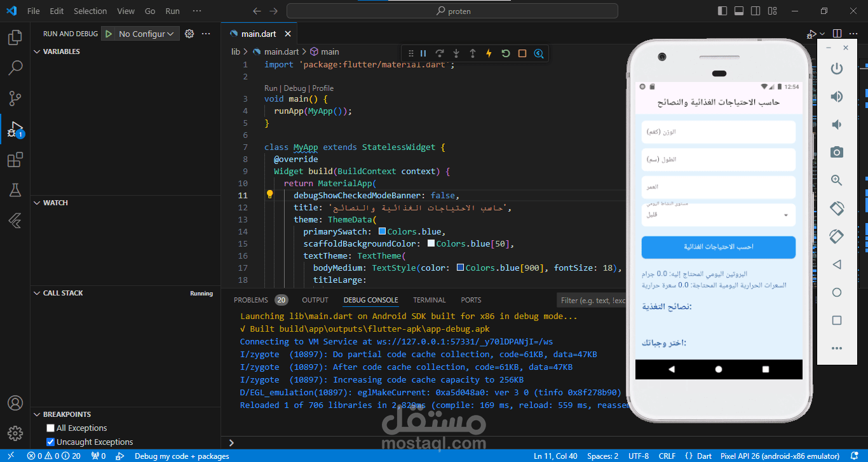Open the Selection menu
Image resolution: width=868 pixels, height=462 pixels.
(90, 11)
